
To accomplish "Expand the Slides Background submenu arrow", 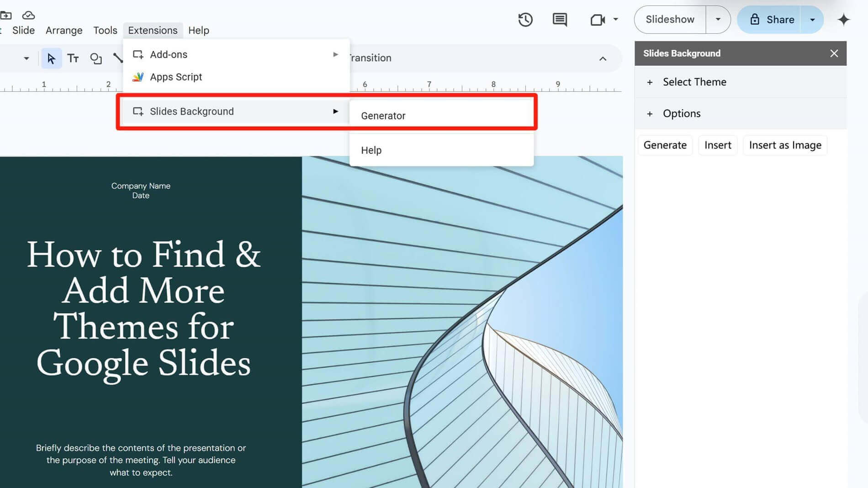I will pyautogui.click(x=336, y=111).
